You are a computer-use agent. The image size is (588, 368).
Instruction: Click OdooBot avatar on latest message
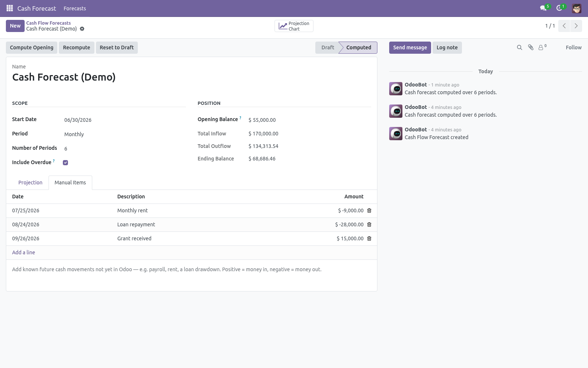click(x=396, y=89)
